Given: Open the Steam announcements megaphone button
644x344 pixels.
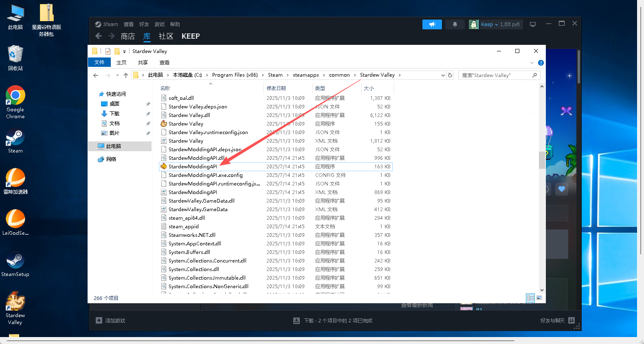Looking at the screenshot, I should click(432, 24).
